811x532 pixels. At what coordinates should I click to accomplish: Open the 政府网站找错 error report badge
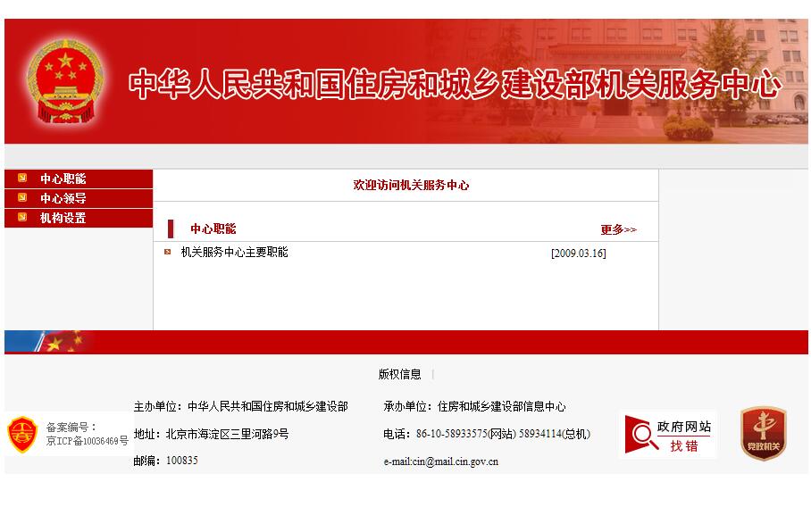click(668, 435)
